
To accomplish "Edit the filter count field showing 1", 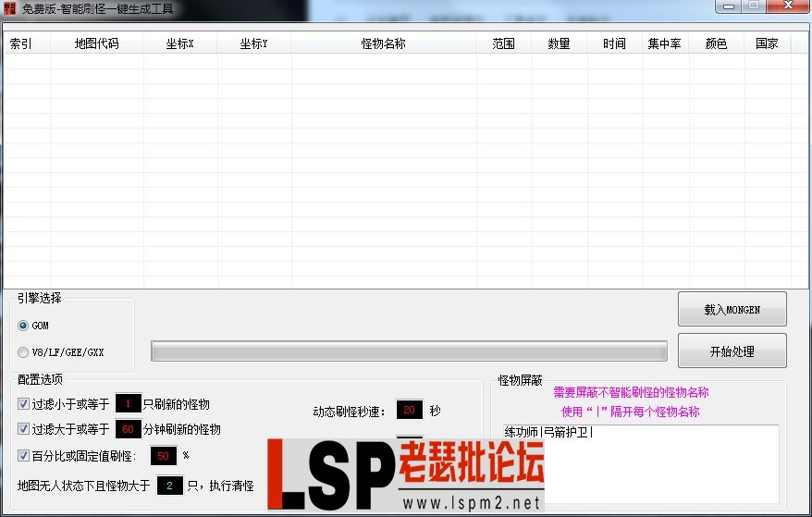I will coord(128,403).
